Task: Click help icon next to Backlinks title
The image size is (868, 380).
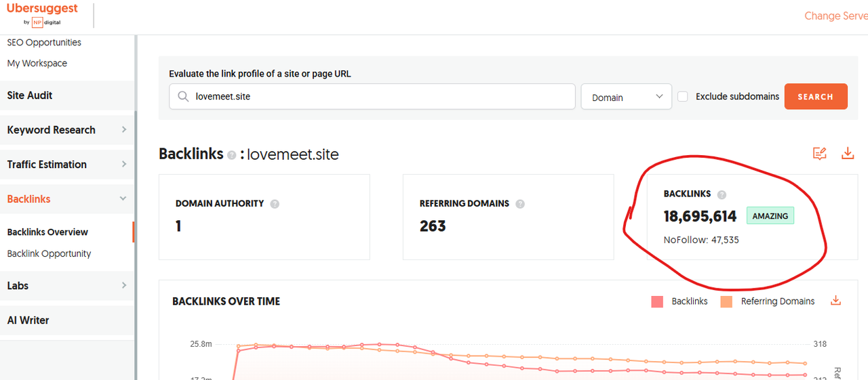Action: coord(232,155)
